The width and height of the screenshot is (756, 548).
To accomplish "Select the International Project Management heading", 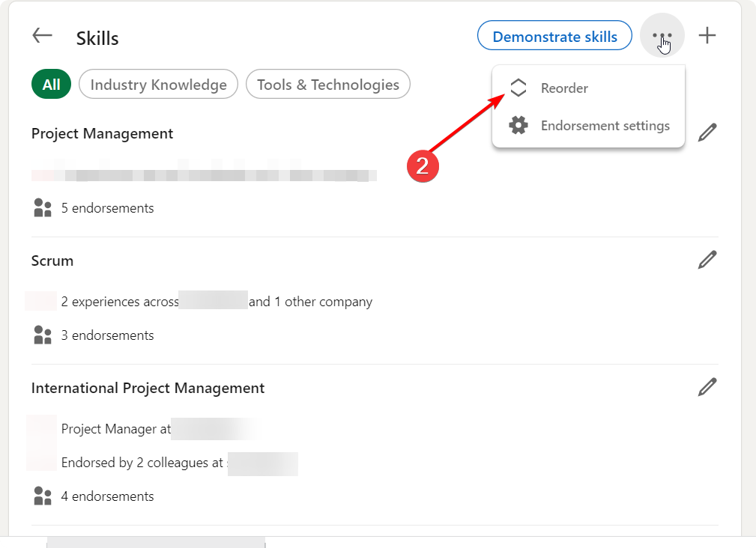I will pos(148,388).
